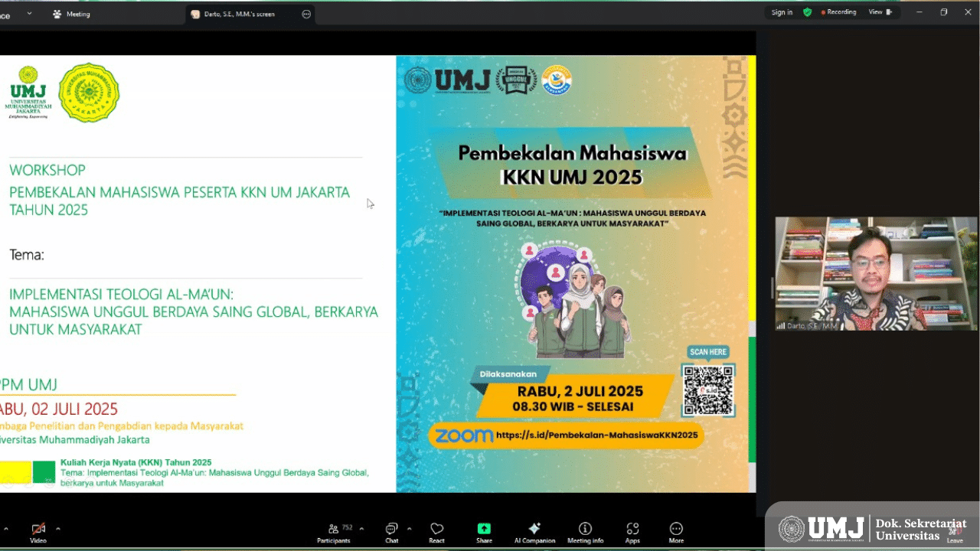Expand the Chat options caret
This screenshot has height=551, width=980.
click(x=409, y=529)
